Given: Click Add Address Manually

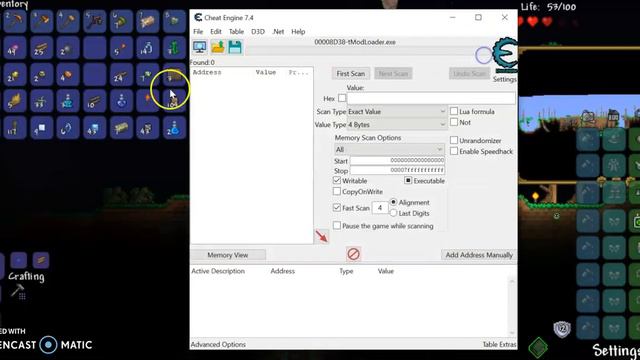Looking at the screenshot, I should [x=479, y=255].
